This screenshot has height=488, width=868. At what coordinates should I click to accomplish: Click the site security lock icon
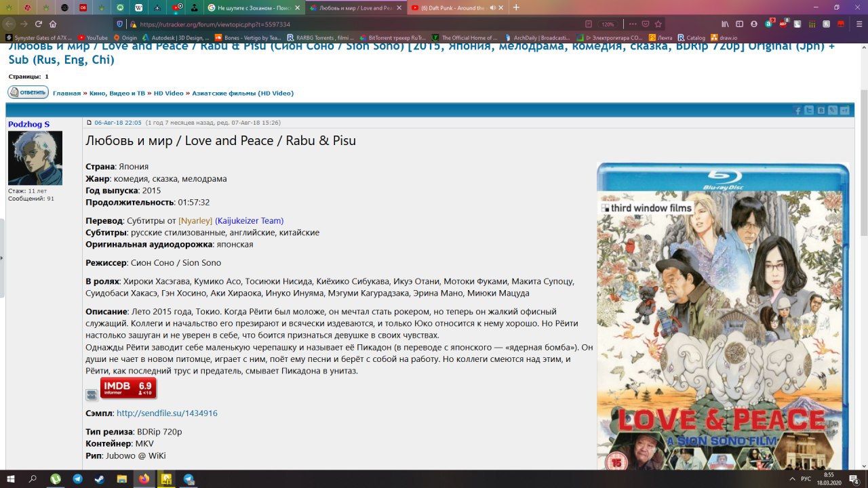pyautogui.click(x=134, y=24)
